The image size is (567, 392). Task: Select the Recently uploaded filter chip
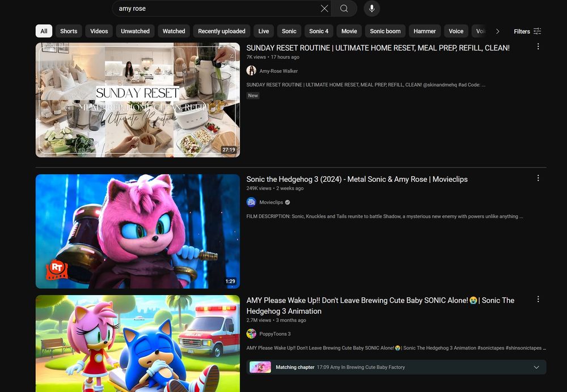point(222,31)
